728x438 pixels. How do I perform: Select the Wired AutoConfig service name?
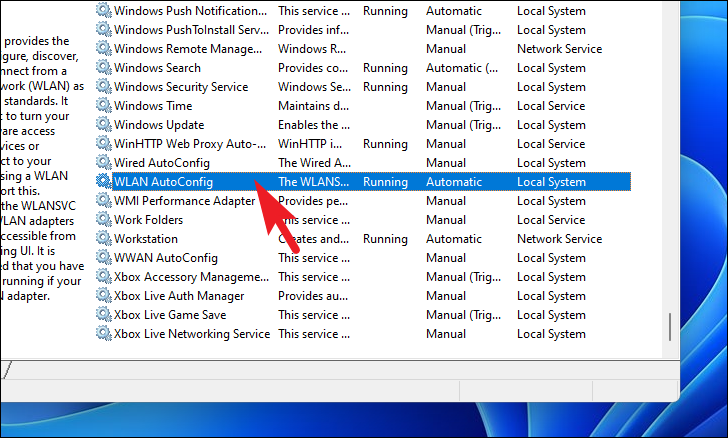pos(162,163)
